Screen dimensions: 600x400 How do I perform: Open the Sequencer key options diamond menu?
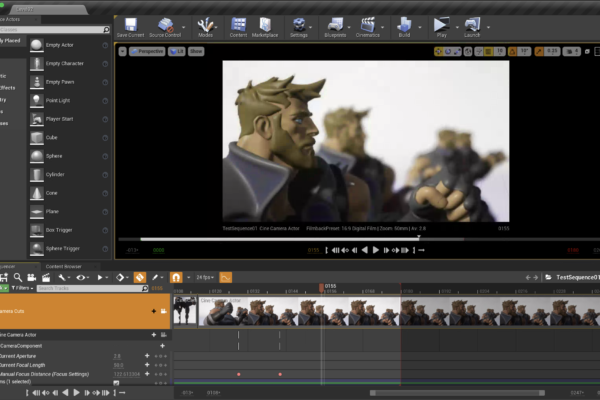122,277
